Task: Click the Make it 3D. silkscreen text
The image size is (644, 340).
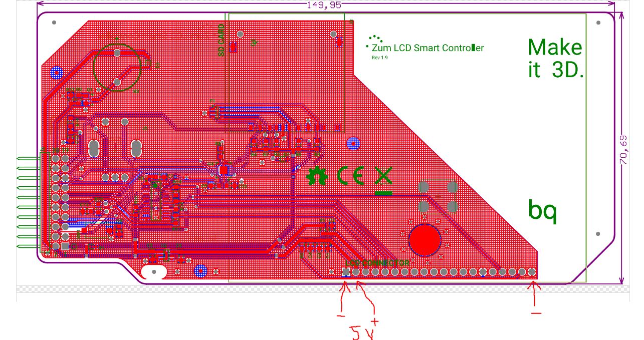Action: click(556, 59)
